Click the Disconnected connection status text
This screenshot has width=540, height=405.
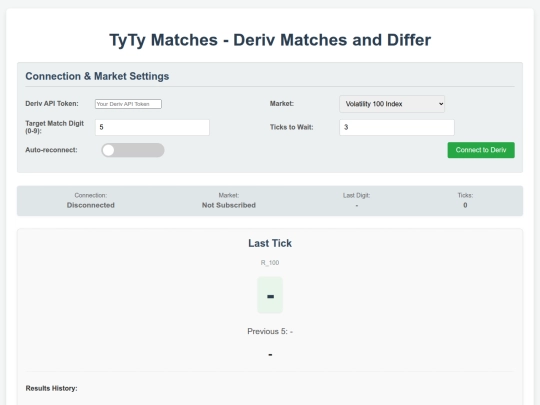pos(91,205)
